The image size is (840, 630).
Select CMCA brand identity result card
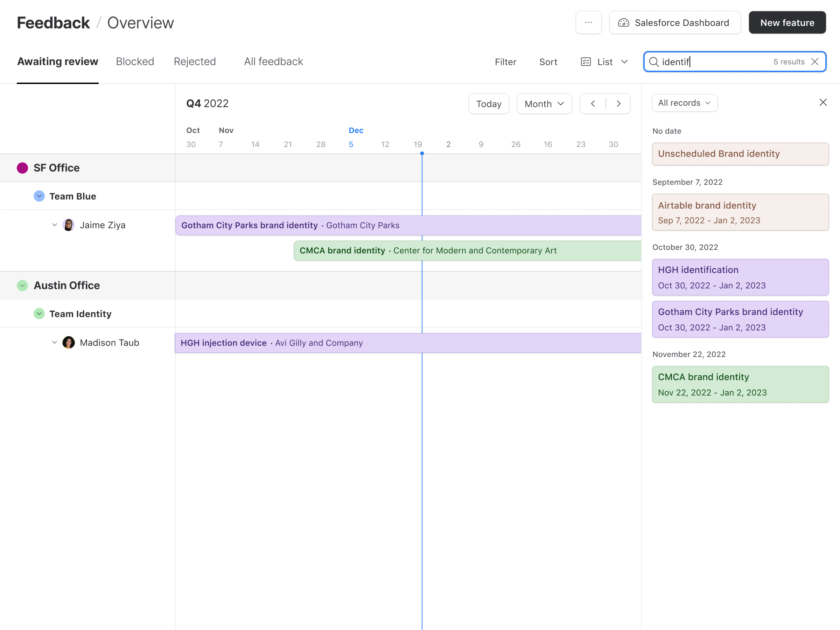pyautogui.click(x=740, y=384)
